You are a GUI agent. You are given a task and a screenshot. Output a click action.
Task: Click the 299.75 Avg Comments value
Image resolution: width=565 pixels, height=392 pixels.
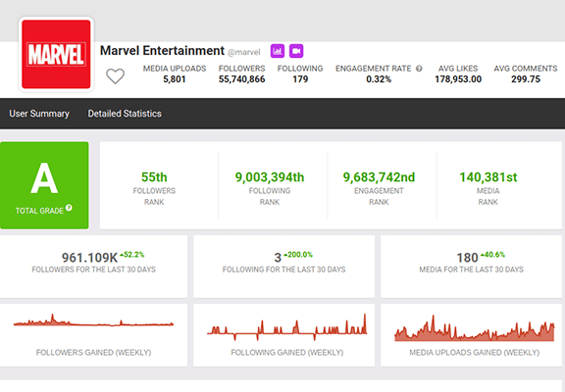tap(526, 79)
